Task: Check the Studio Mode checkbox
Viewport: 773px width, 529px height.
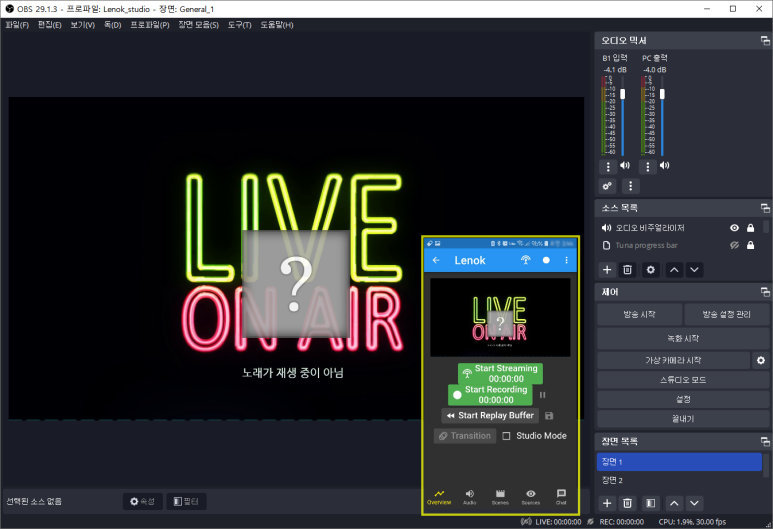Action: coord(506,436)
